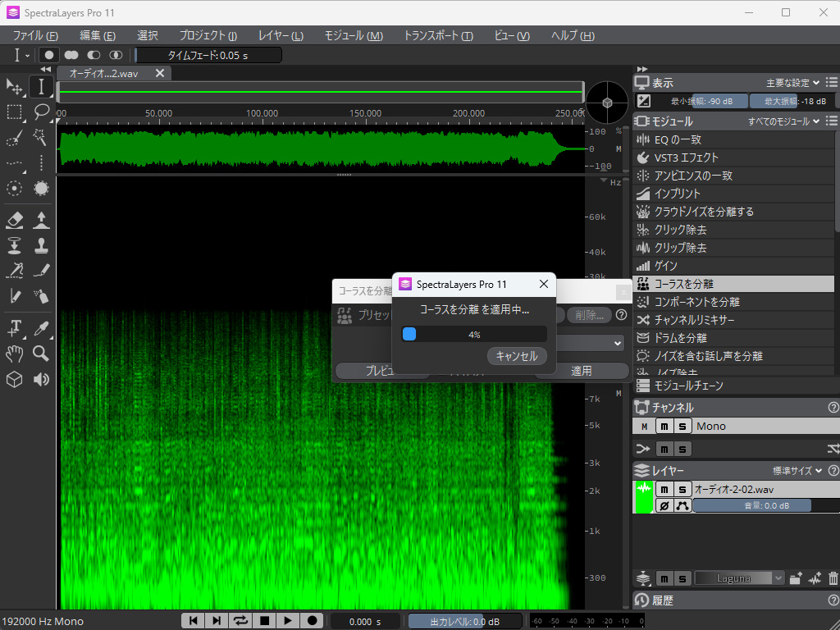Select ドラムを分離 module in the list
This screenshot has height=630, width=840.
[680, 338]
